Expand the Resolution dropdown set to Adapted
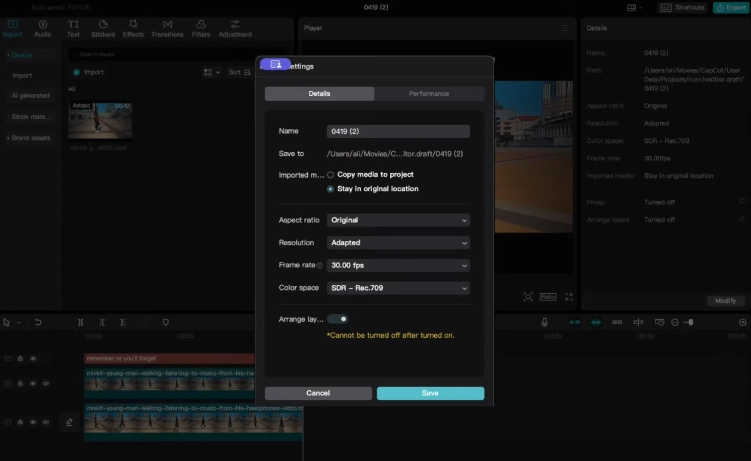 click(398, 243)
